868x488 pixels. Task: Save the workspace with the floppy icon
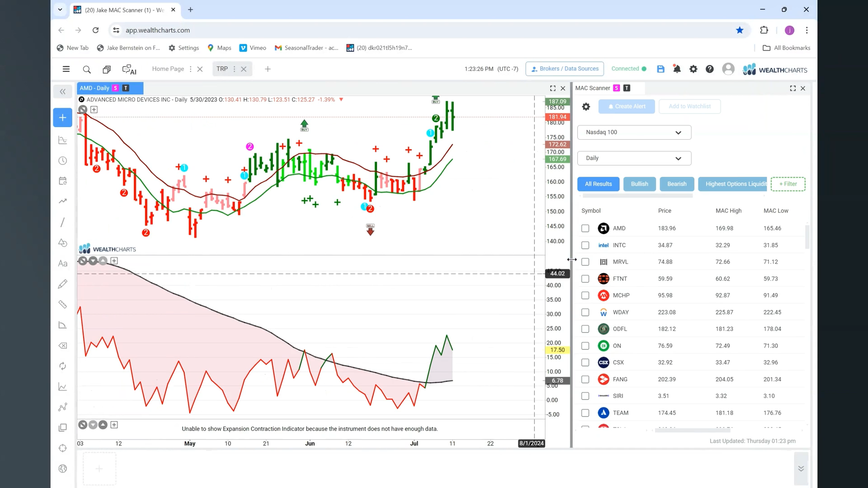pyautogui.click(x=660, y=69)
